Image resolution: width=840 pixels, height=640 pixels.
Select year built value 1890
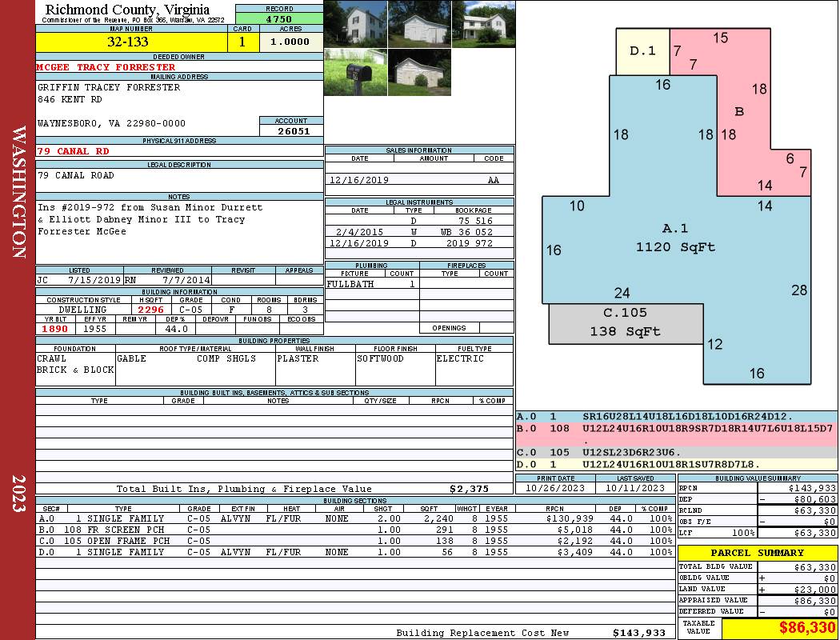(55, 329)
